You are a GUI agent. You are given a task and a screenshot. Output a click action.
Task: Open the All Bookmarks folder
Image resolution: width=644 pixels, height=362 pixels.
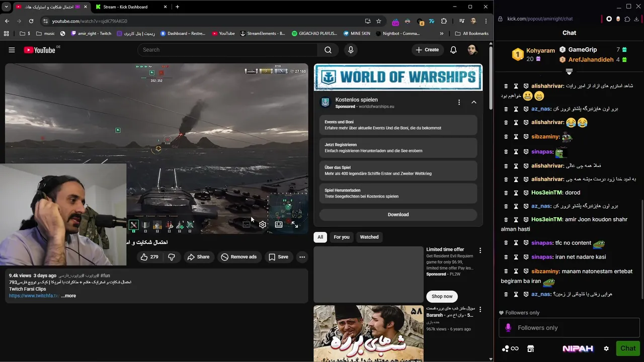pos(471,34)
